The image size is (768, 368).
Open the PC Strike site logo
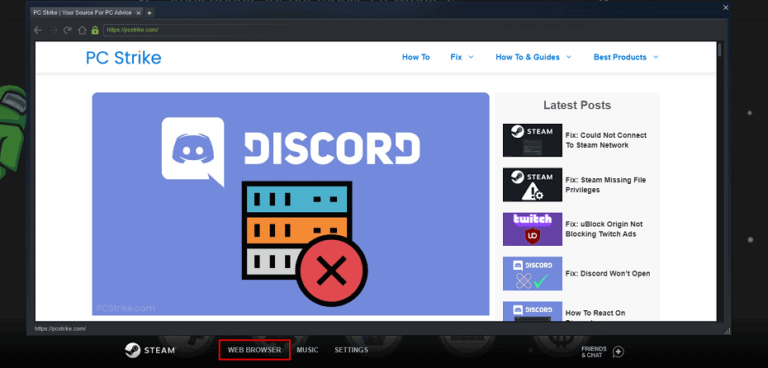123,58
